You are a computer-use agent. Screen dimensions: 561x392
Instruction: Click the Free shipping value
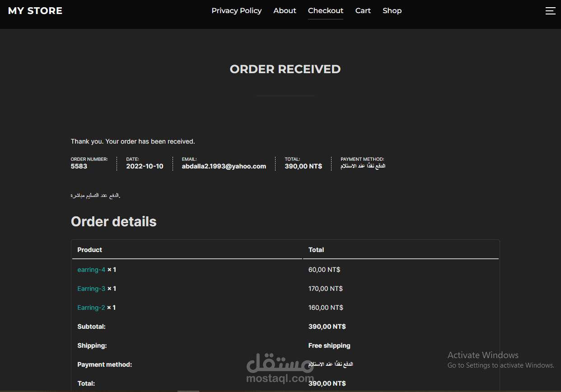tap(329, 345)
